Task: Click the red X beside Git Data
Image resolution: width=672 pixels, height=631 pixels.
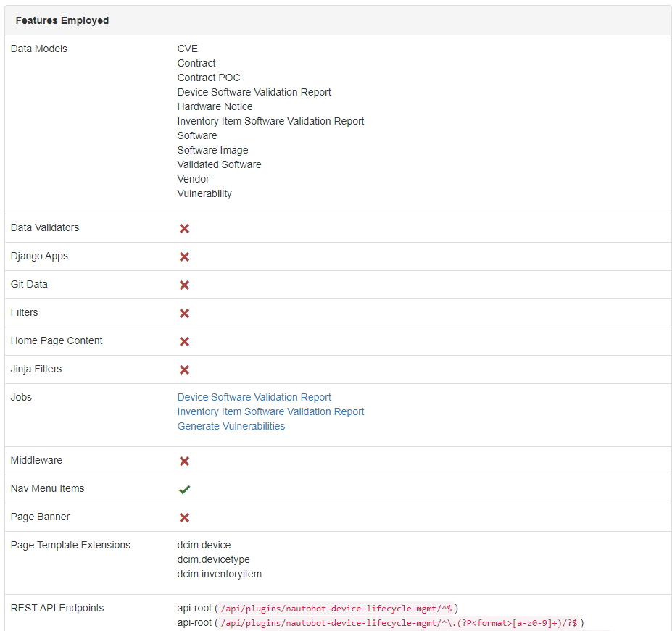Action: tap(184, 285)
